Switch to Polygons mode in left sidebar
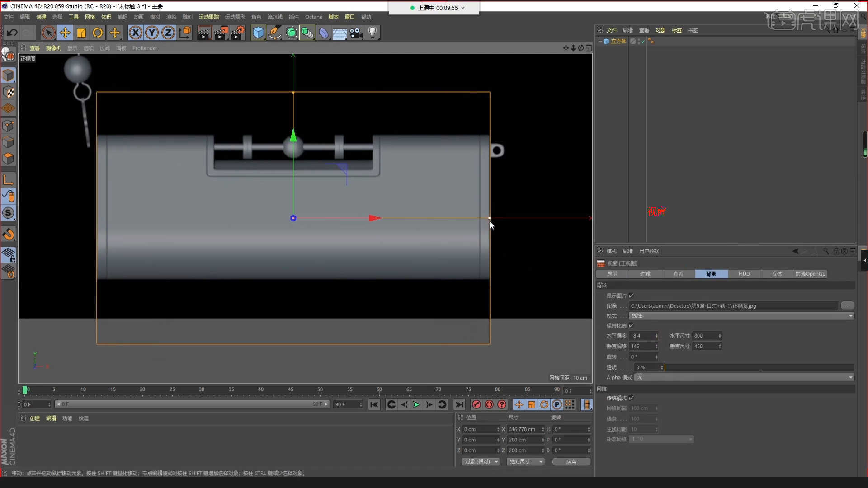The image size is (868, 488). (x=8, y=159)
